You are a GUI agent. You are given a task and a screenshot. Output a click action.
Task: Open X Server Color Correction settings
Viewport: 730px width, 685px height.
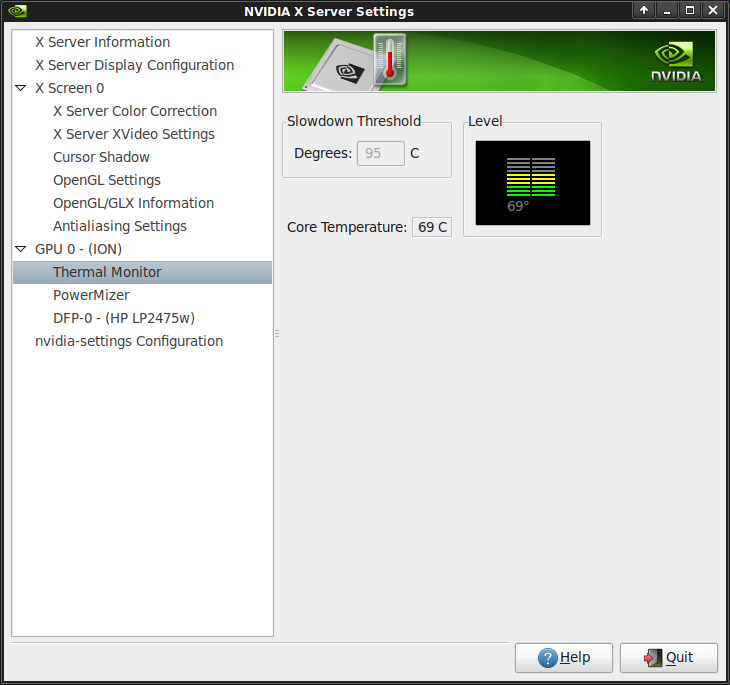click(135, 111)
